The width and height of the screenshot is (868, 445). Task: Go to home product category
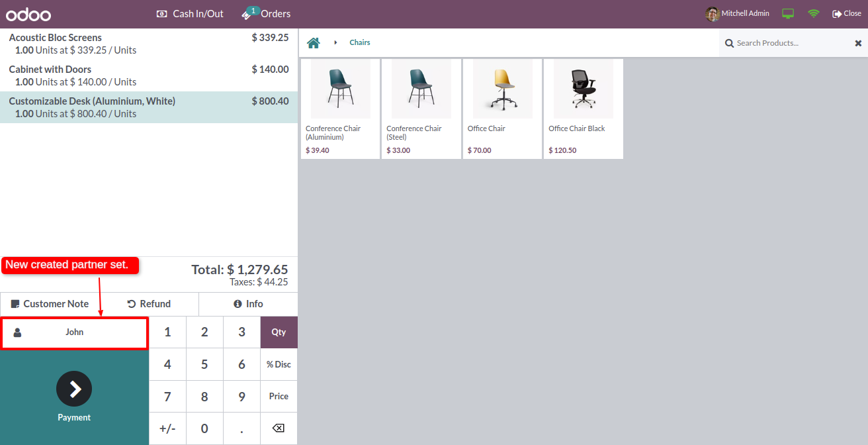click(314, 42)
